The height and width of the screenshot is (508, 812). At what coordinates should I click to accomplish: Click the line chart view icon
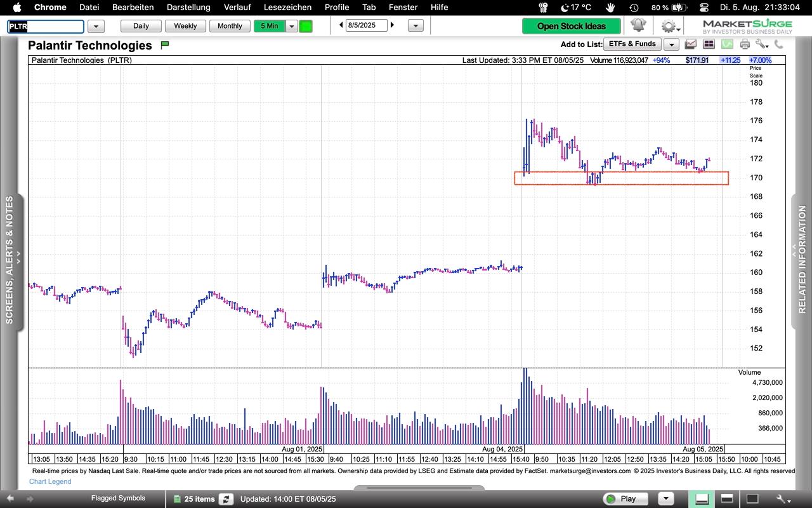point(690,44)
